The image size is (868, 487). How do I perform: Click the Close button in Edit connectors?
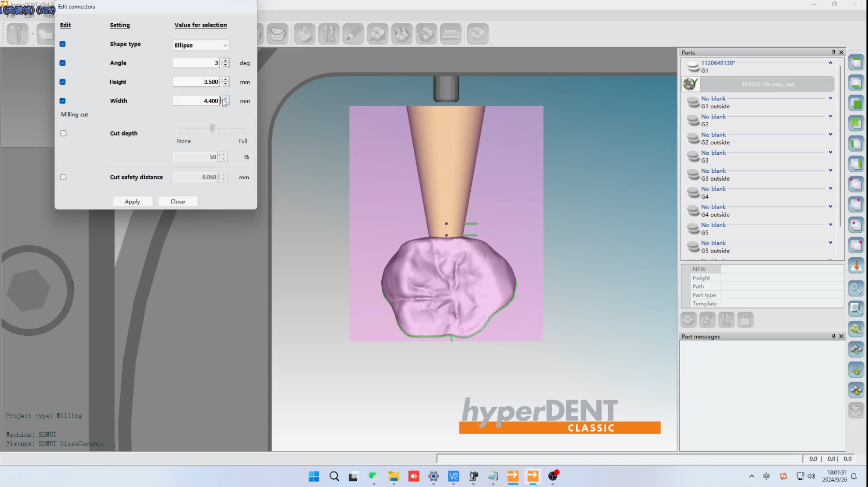(x=178, y=202)
